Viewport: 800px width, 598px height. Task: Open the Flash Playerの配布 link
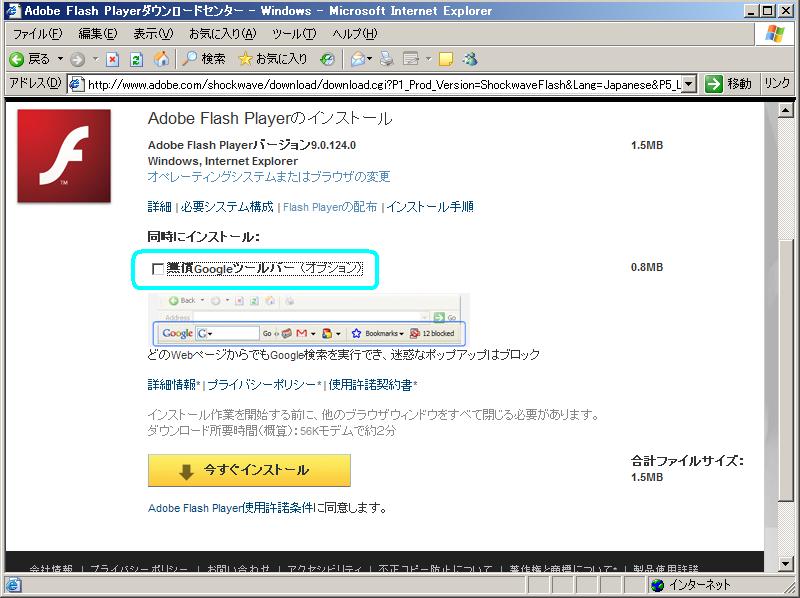[330, 207]
